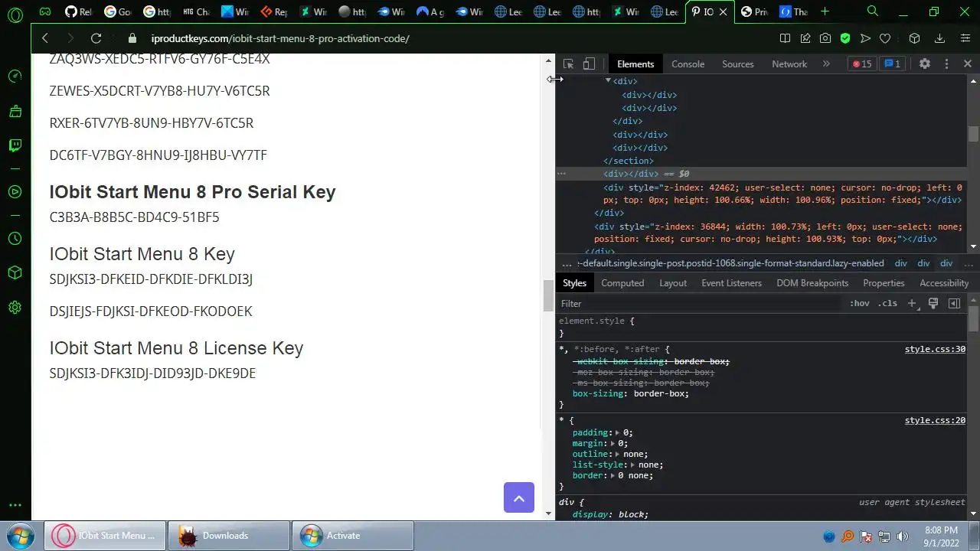This screenshot has height=551, width=980.
Task: Open the DOM Breakpoints tab
Action: click(x=812, y=283)
